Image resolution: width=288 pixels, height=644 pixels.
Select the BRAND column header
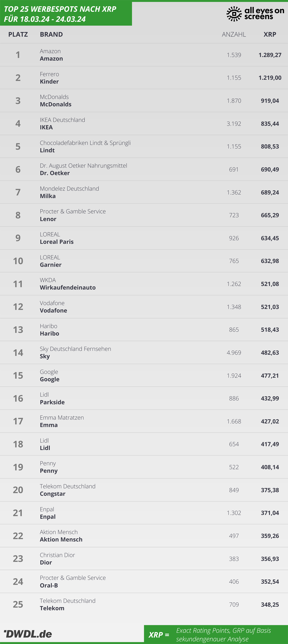(x=51, y=34)
